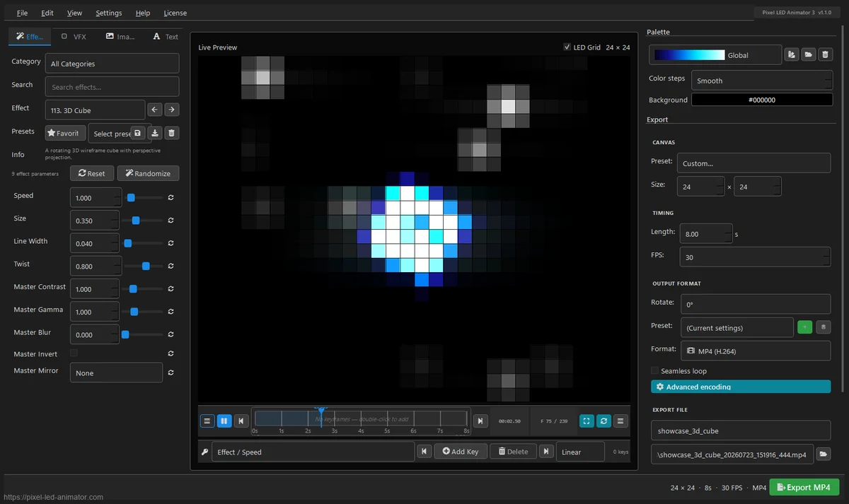Switch to the VFX tab
The height and width of the screenshot is (504, 849).
click(x=74, y=36)
